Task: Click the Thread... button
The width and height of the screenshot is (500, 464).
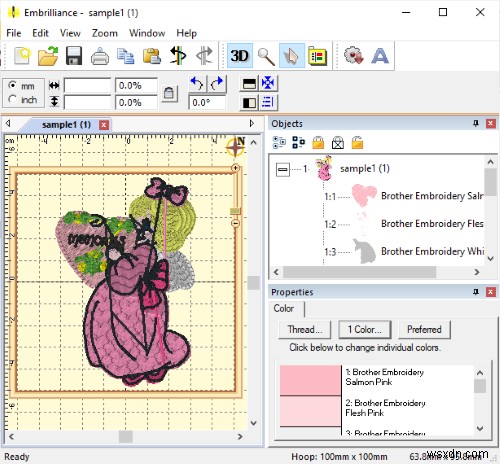Action: (x=305, y=329)
